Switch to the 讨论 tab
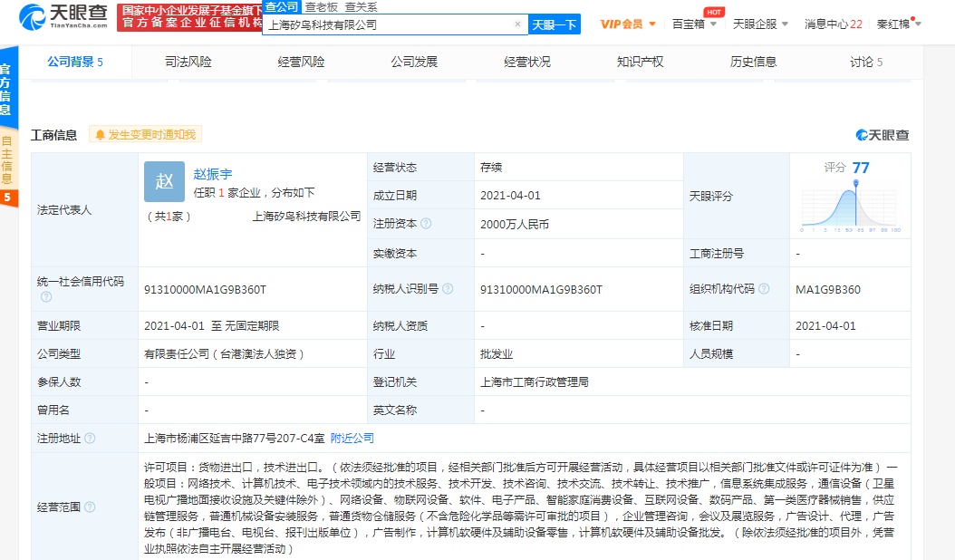The height and width of the screenshot is (560, 955). coord(866,62)
